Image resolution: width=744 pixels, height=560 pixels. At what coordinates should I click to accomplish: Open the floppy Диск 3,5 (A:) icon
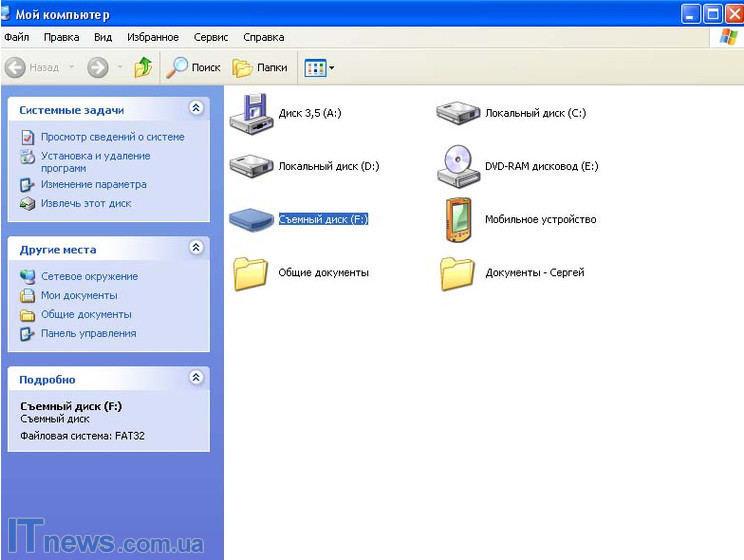click(250, 113)
